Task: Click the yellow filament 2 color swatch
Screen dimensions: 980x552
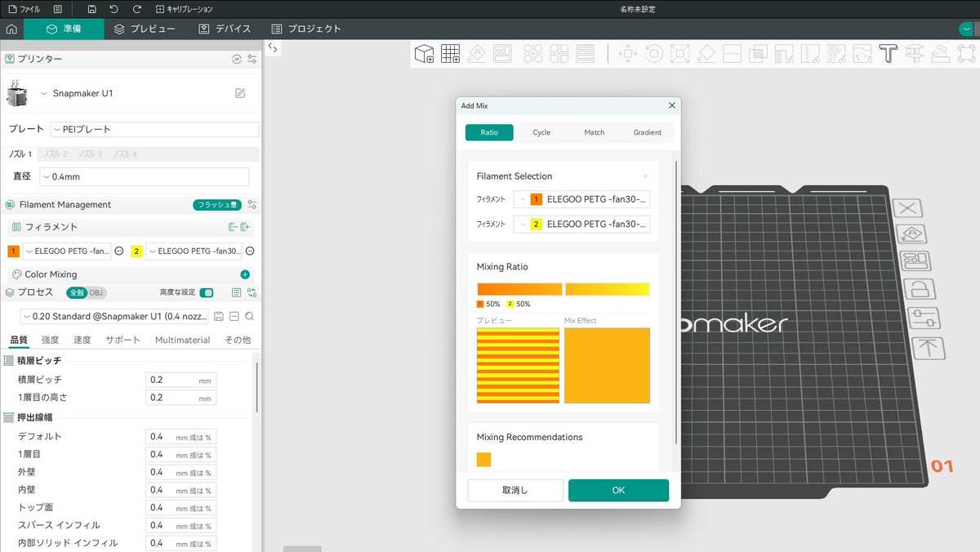Action: pyautogui.click(x=136, y=251)
